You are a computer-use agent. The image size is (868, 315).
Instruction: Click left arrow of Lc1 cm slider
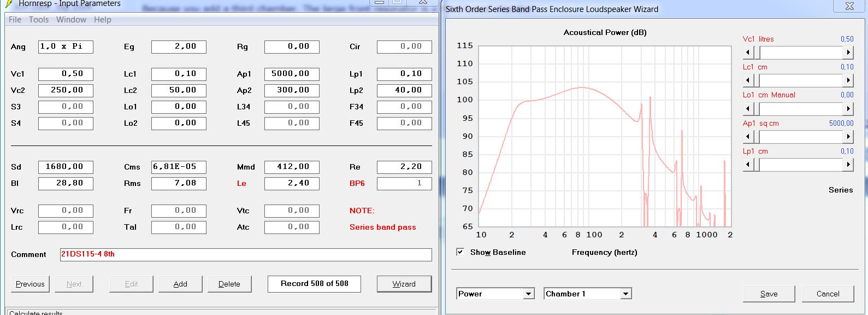pyautogui.click(x=748, y=80)
